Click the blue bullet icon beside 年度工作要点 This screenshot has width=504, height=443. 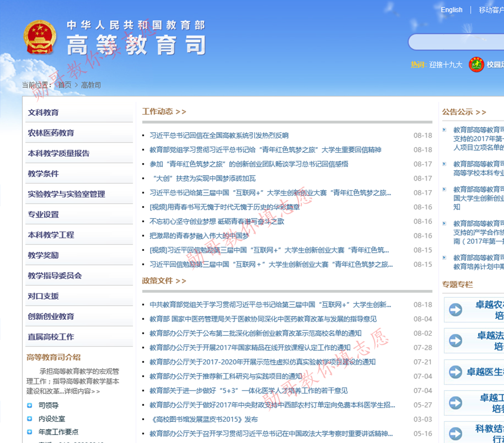coord(29,432)
